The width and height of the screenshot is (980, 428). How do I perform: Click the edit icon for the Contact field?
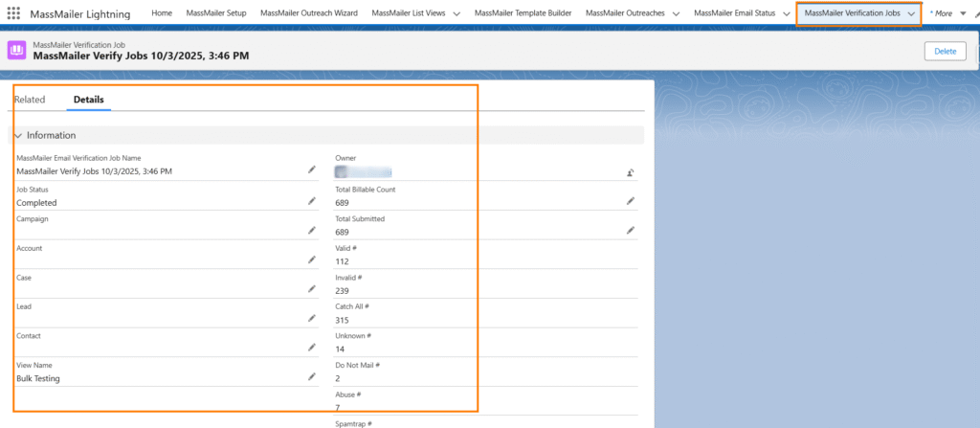[x=311, y=348]
